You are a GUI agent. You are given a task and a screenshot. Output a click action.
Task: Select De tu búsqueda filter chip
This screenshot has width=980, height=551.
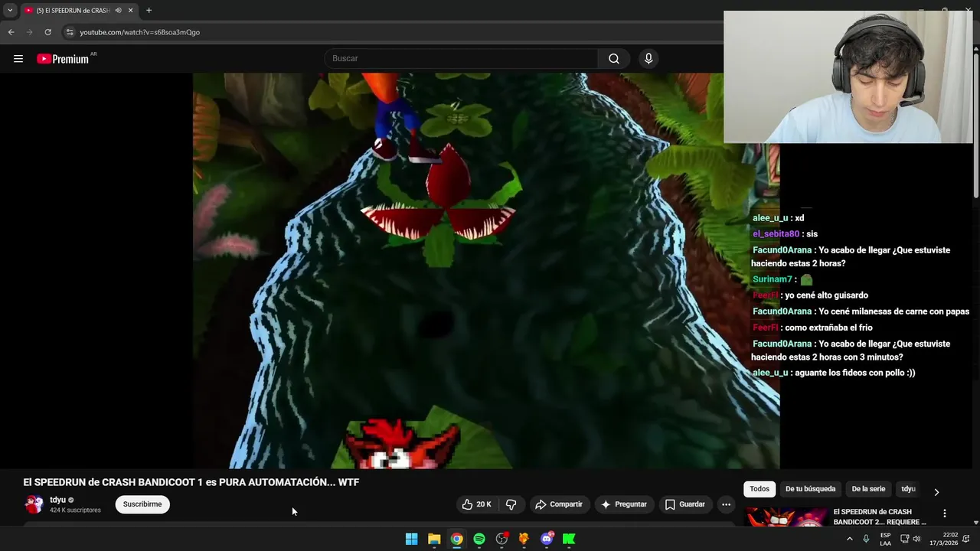811,489
